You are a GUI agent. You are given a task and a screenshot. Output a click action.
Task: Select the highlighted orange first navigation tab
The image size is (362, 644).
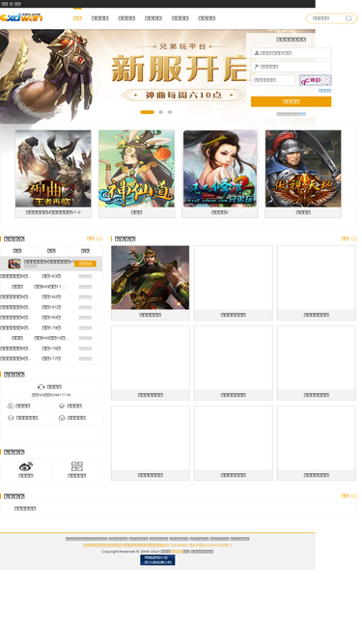[77, 18]
